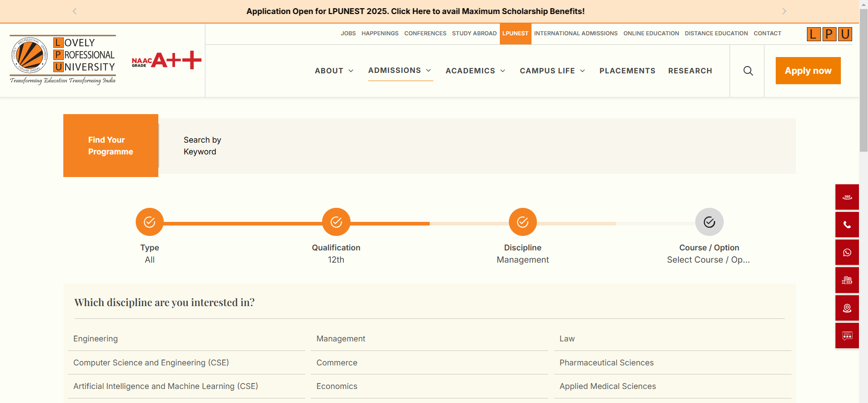This screenshot has width=868, height=403.
Task: Choose the Law discipline
Action: tap(673, 339)
